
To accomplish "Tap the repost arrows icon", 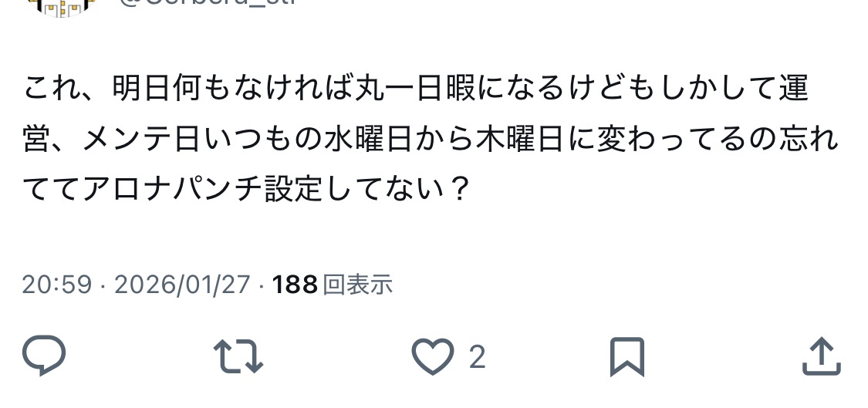I will [238, 356].
